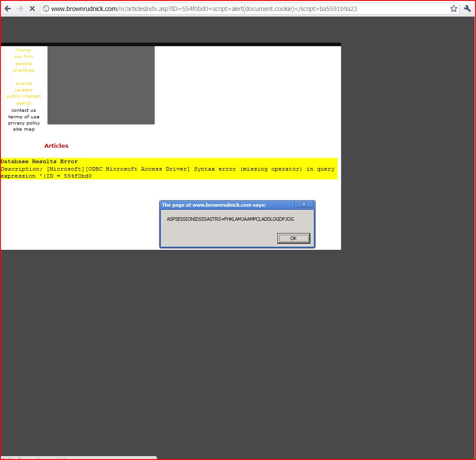Click the ODBC syntax error description
The image size is (476, 460).
167,172
